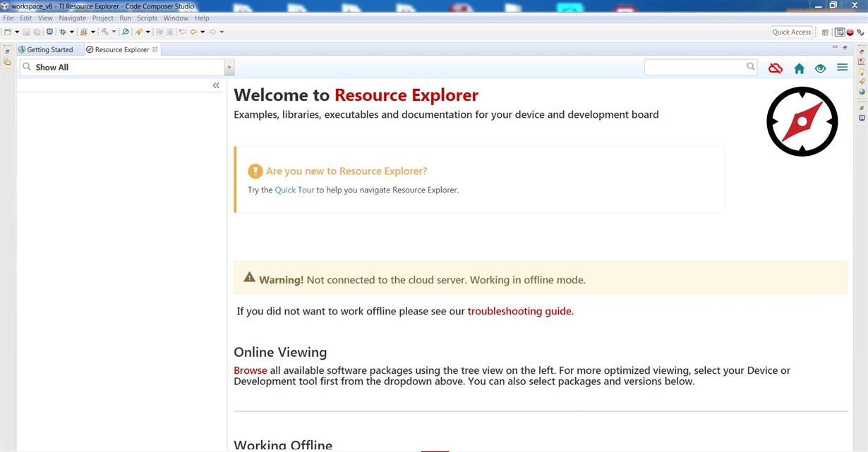
Task: Collapse the left tree pane with double chevron
Action: (x=216, y=85)
